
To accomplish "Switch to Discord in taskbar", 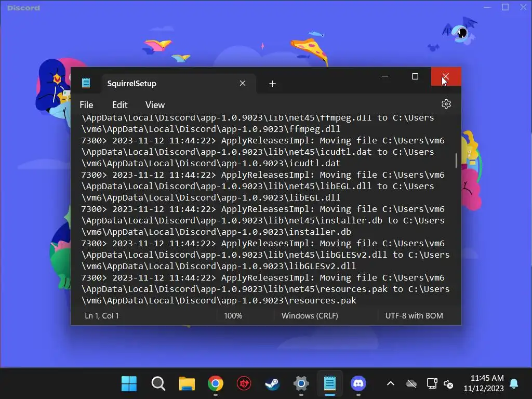I will (358, 384).
